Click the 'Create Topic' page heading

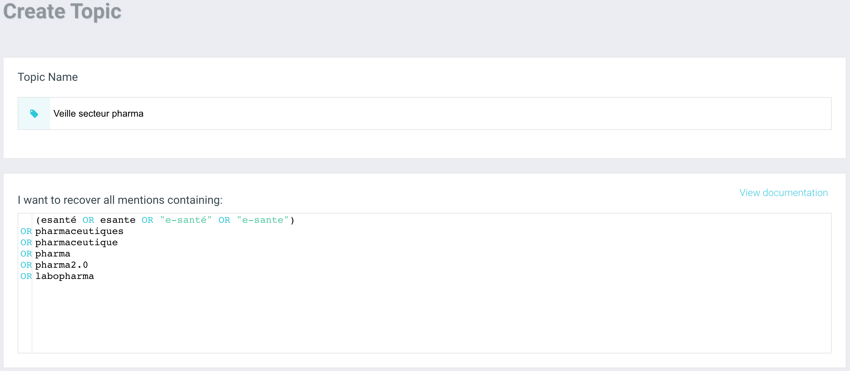click(x=62, y=12)
